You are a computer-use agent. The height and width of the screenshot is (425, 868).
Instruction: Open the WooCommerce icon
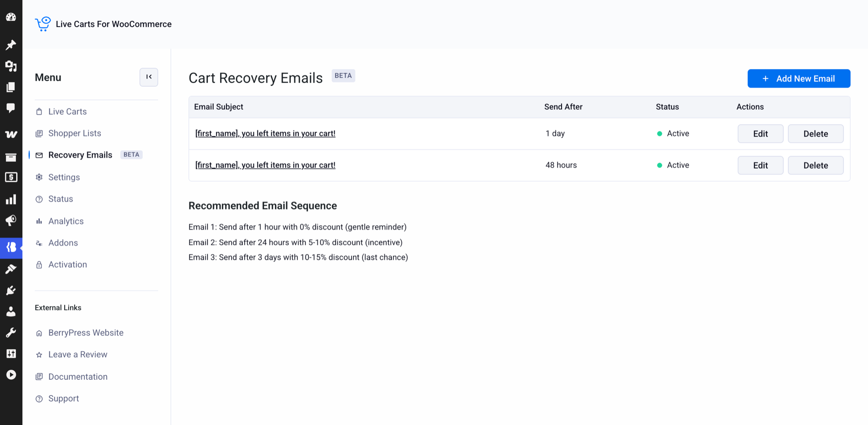click(11, 134)
